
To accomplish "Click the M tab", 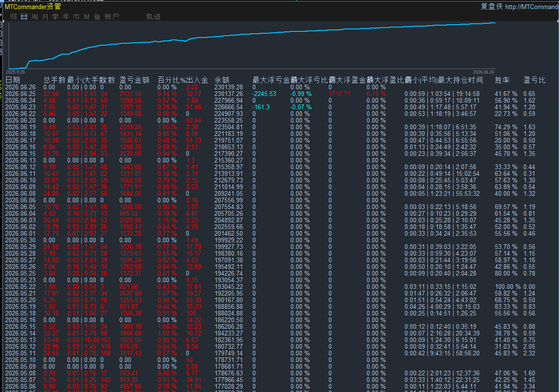I will click(x=87, y=17).
